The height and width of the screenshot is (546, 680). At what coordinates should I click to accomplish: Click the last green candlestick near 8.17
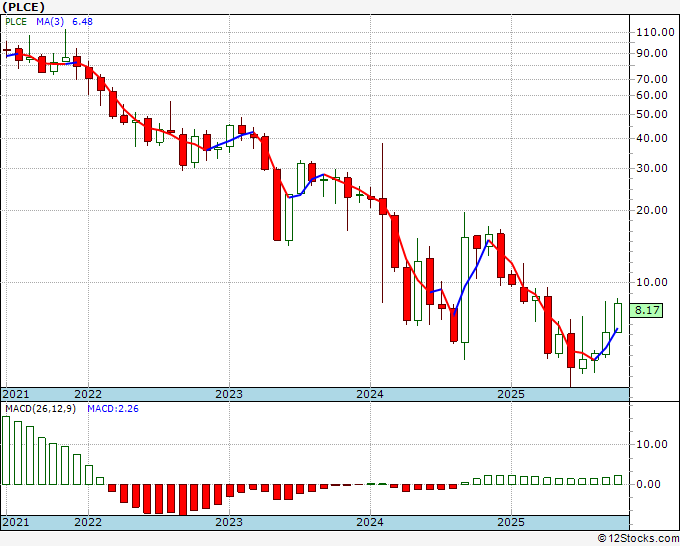[618, 317]
